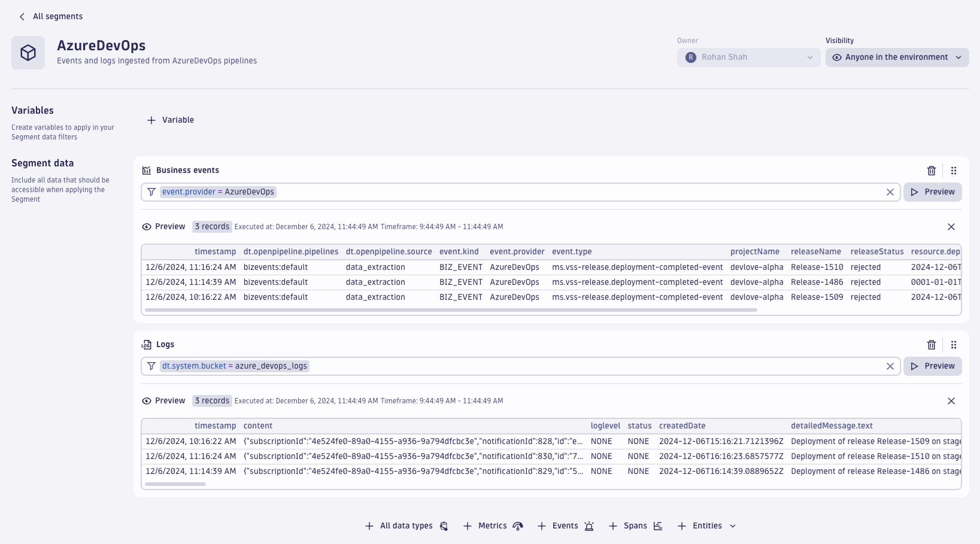Image resolution: width=980 pixels, height=544 pixels.
Task: Select All data types in the bottom bar
Action: (x=406, y=525)
